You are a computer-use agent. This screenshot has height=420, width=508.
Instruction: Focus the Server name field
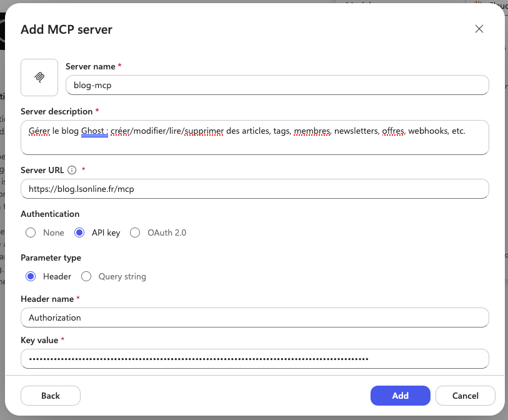click(x=277, y=85)
